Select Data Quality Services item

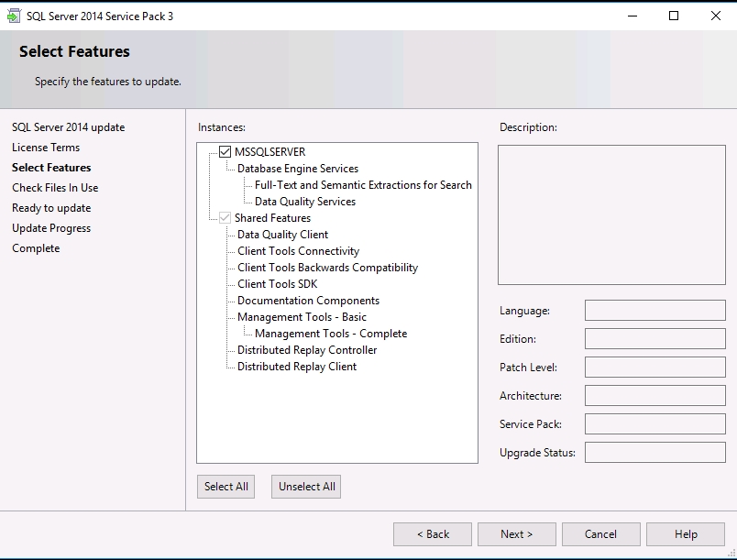pyautogui.click(x=305, y=202)
